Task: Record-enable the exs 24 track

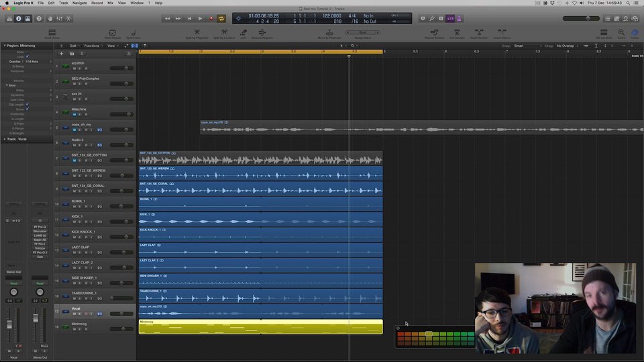Action: tap(86, 99)
